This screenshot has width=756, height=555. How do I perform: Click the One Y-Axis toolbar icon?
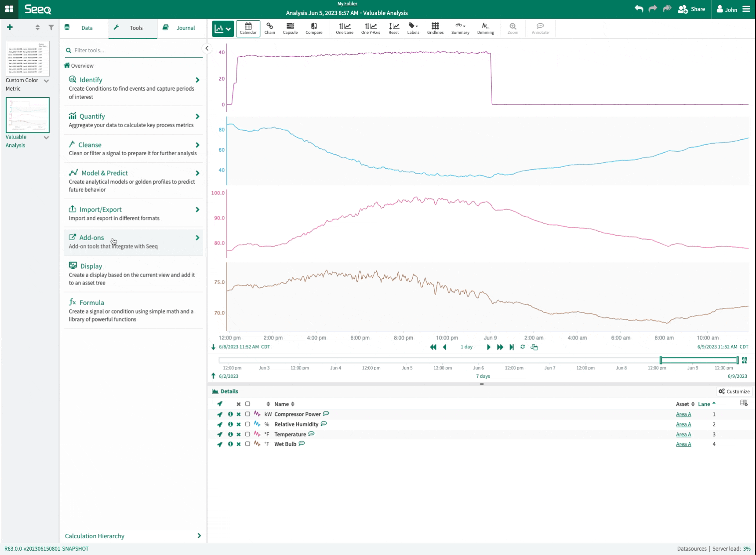[371, 29]
